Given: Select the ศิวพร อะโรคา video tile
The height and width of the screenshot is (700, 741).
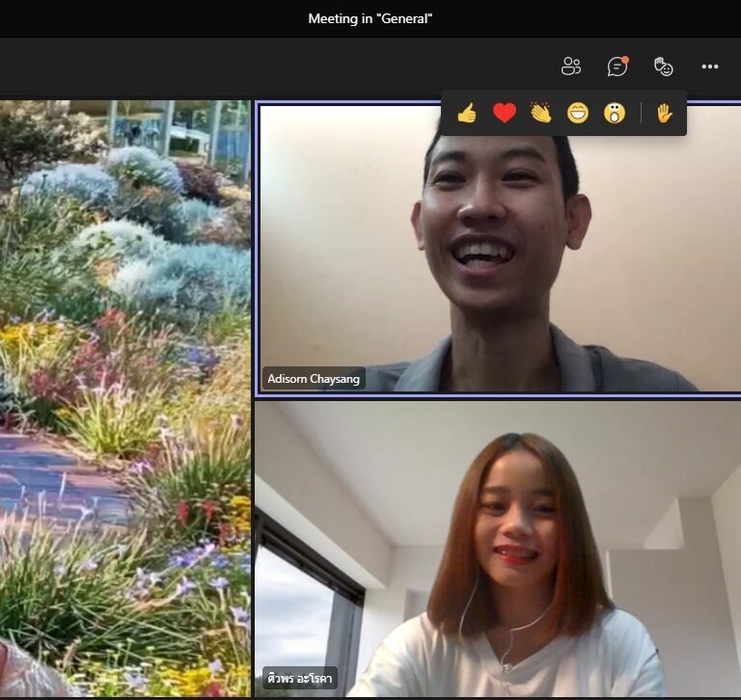Looking at the screenshot, I should 498,549.
